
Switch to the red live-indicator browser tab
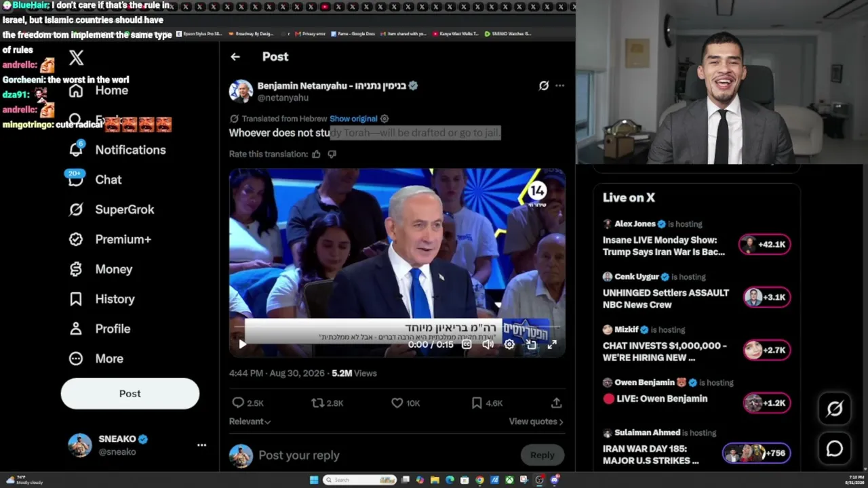pyautogui.click(x=325, y=7)
